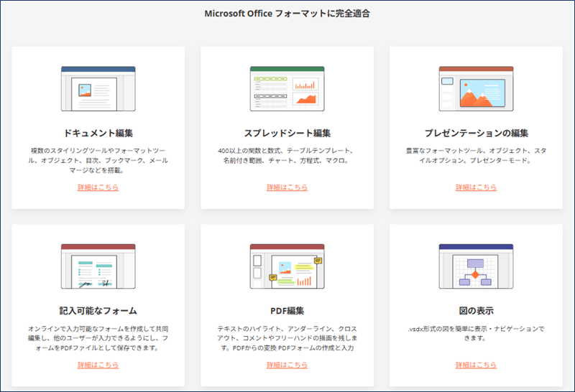Click the description starting テキストのハイライト
575x392 pixels.
click(x=287, y=338)
